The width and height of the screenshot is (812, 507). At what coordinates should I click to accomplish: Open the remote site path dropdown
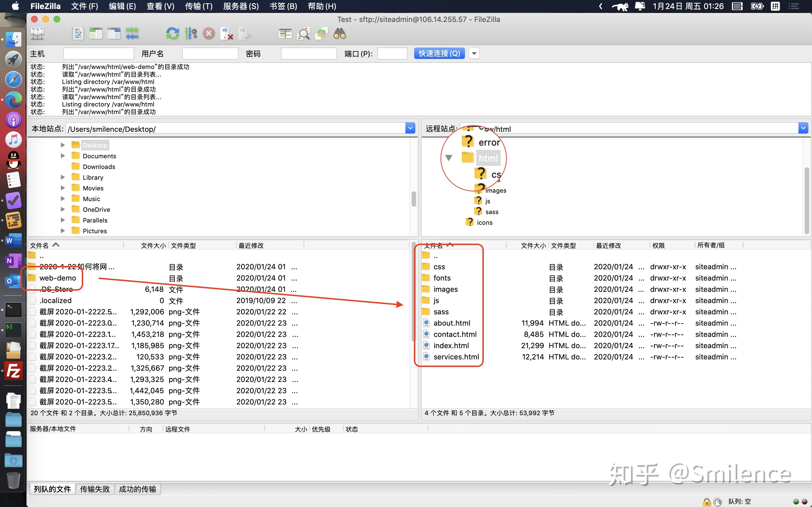coord(804,128)
